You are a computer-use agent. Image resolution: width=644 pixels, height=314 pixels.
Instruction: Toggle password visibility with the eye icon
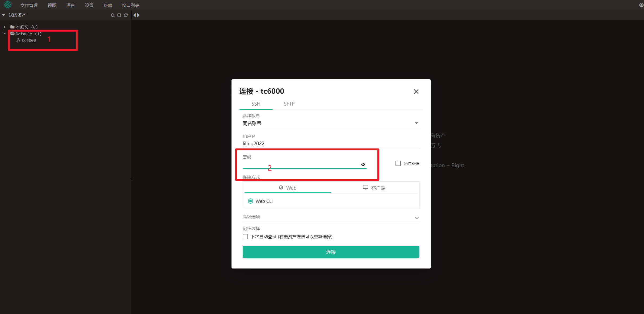tap(363, 164)
